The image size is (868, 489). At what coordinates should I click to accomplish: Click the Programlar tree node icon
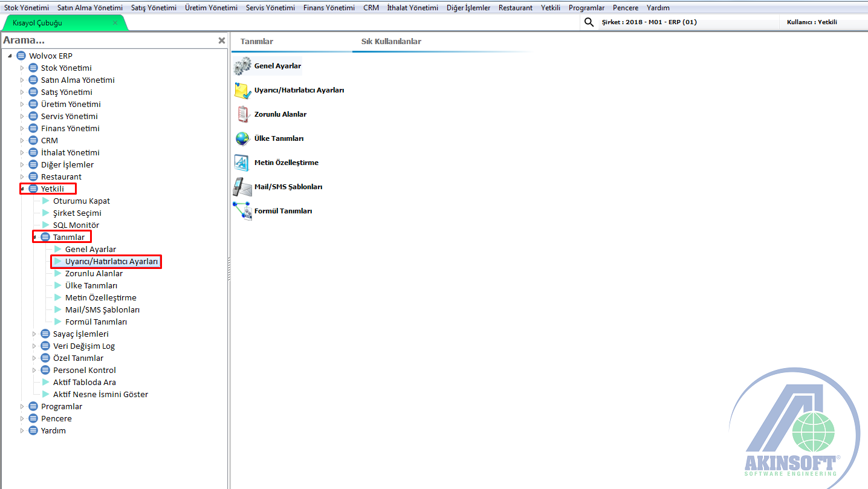[x=34, y=406]
